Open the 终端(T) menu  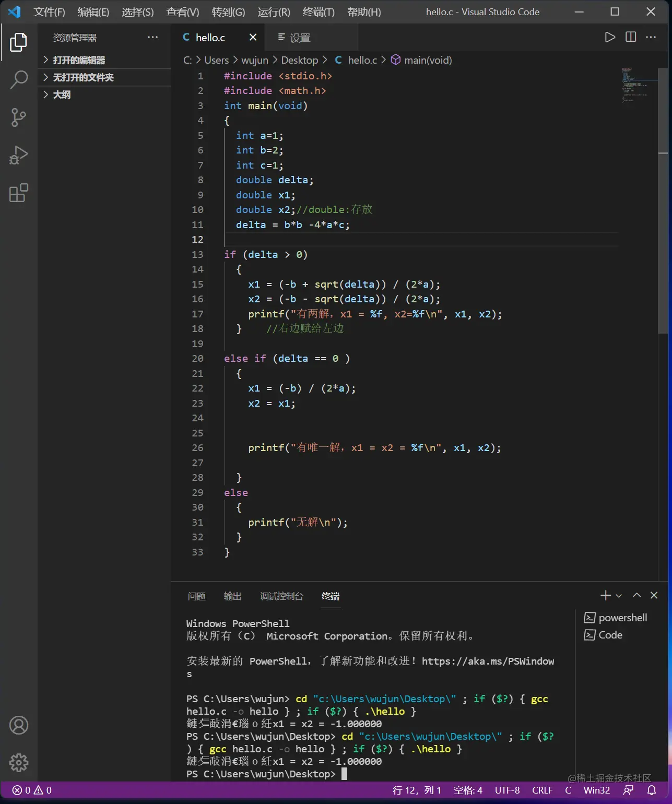click(319, 12)
